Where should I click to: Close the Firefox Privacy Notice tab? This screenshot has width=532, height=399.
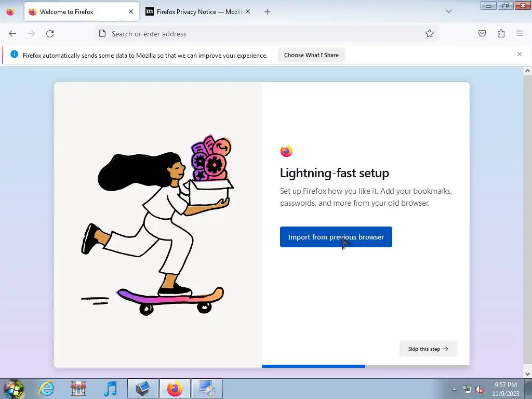(x=248, y=11)
